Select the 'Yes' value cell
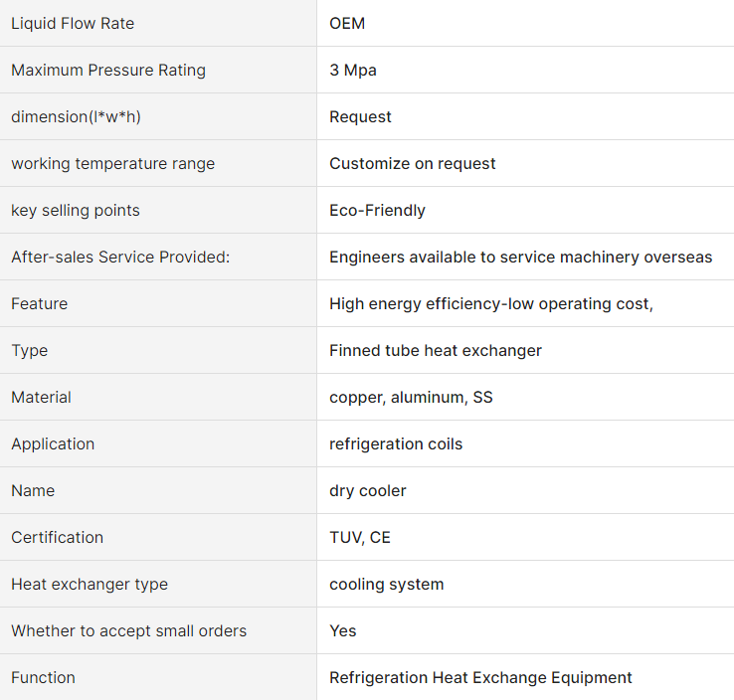The height and width of the screenshot is (700, 734). point(525,630)
